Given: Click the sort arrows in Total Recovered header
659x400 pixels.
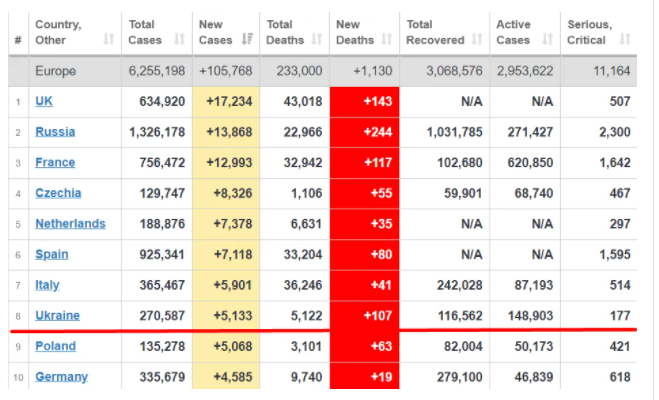Looking at the screenshot, I should [477, 40].
